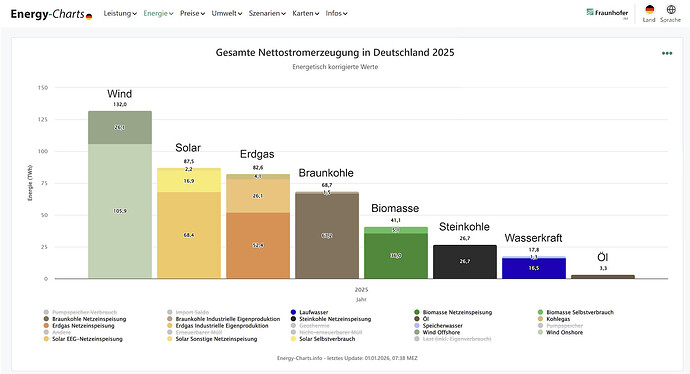Expand the Preise menu

[x=192, y=14]
